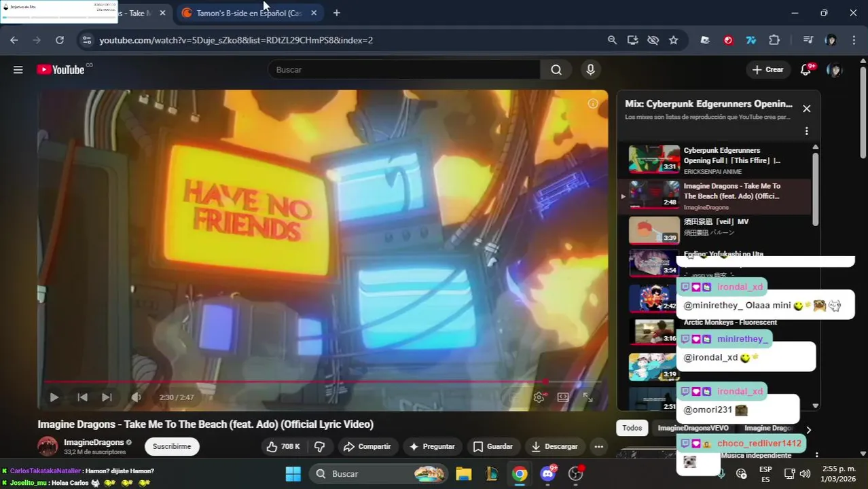
Task: Focus the YouTube Buscar search field
Action: click(404, 69)
